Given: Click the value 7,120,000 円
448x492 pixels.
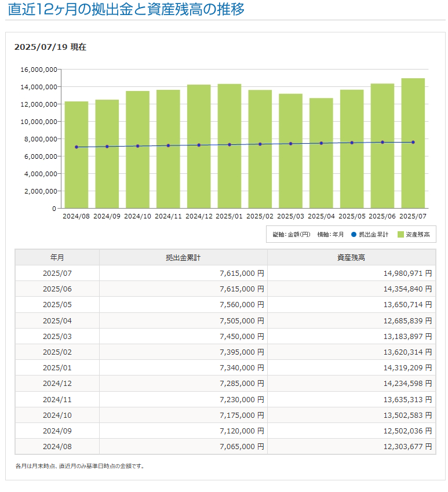Looking at the screenshot, I should coord(242,431).
